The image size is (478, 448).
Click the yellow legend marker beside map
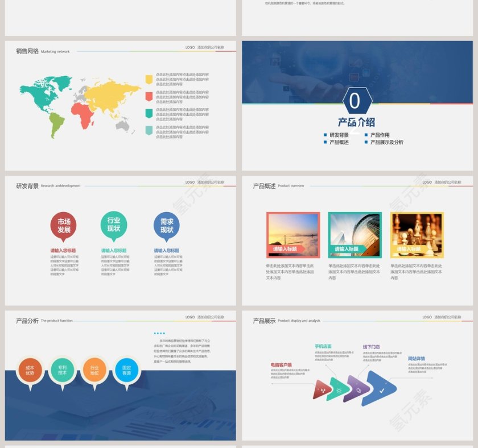tap(149, 79)
